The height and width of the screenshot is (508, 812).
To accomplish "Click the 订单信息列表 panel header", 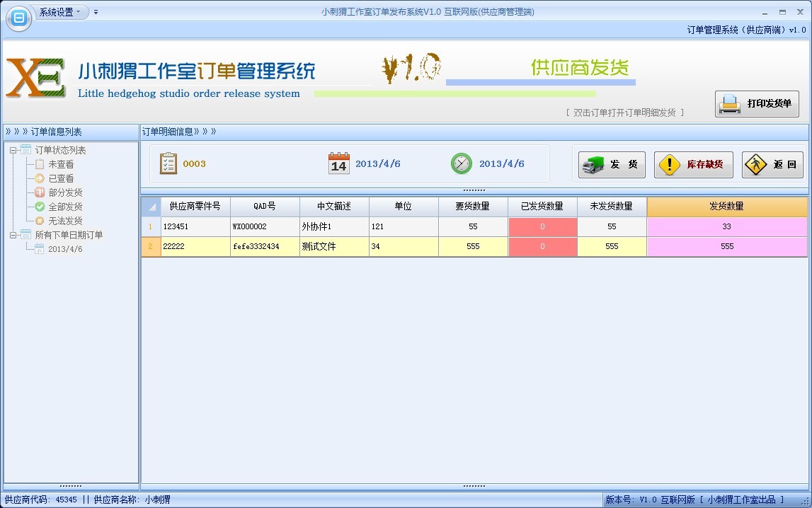I will point(71,132).
